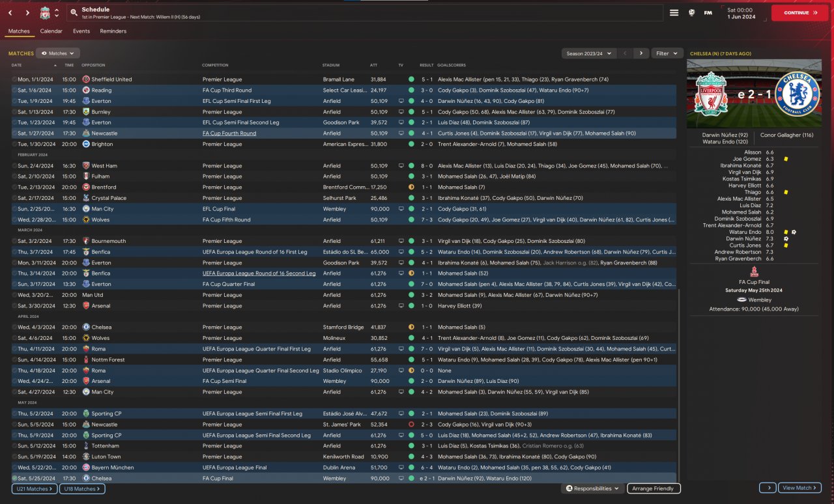
Task: Switch to the Reminders tab
Action: click(113, 31)
